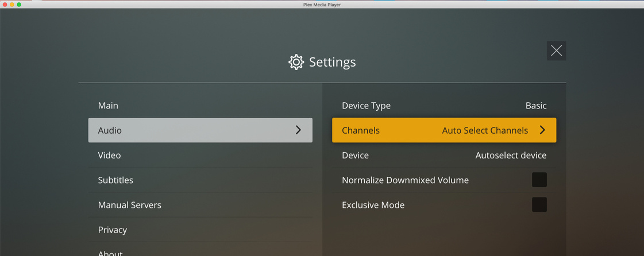Go to the Subtitles settings category

(200, 180)
